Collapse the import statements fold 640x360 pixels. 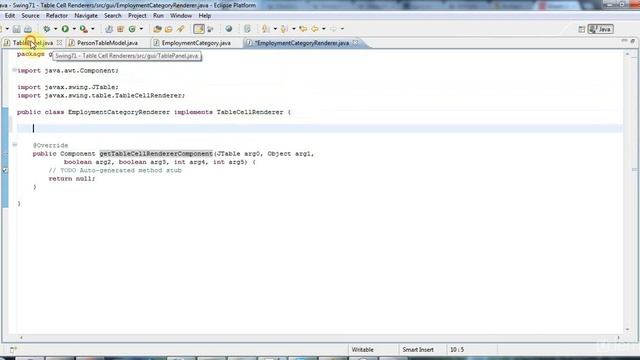coord(14,70)
